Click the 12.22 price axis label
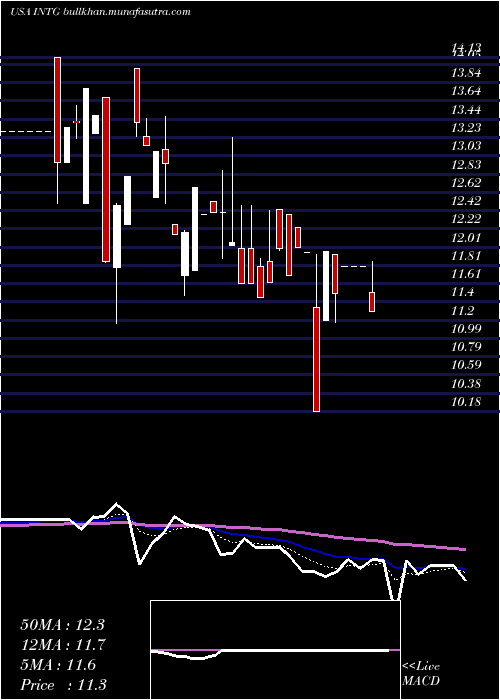This screenshot has height=700, width=500. (x=466, y=219)
